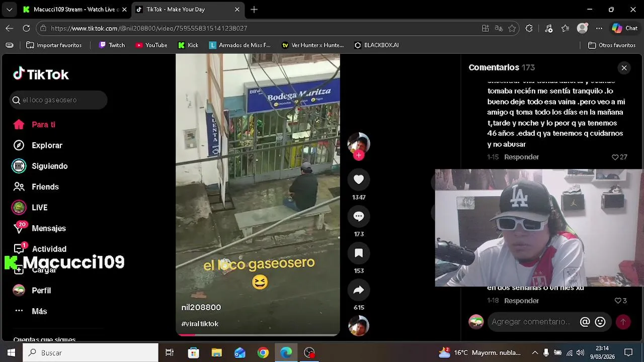
Task: Open a new browser tab
Action: [254, 10]
